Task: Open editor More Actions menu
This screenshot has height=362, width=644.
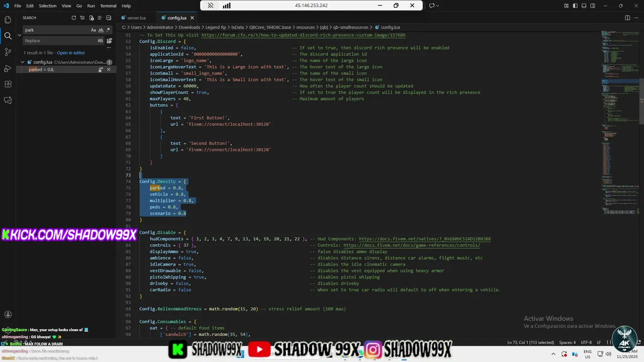Action: [x=636, y=18]
